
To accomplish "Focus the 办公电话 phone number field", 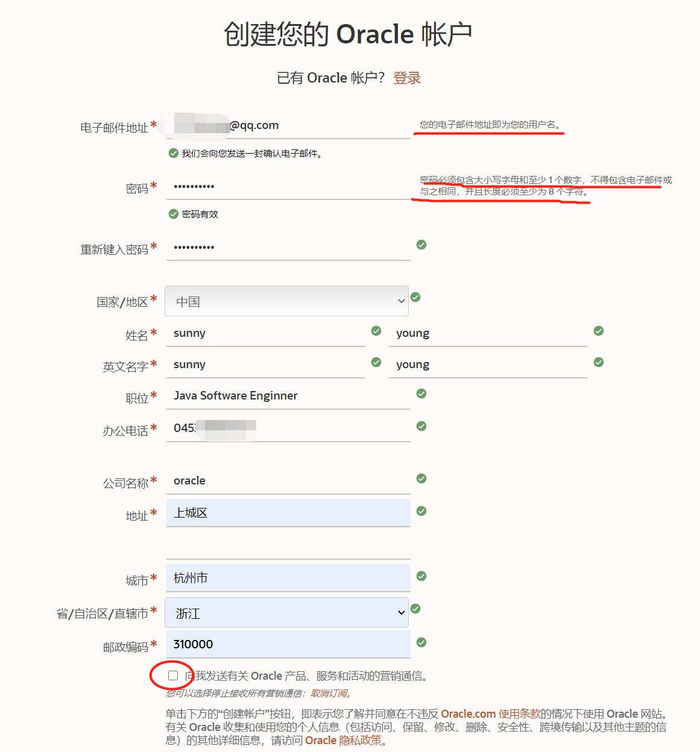I will pos(288,428).
